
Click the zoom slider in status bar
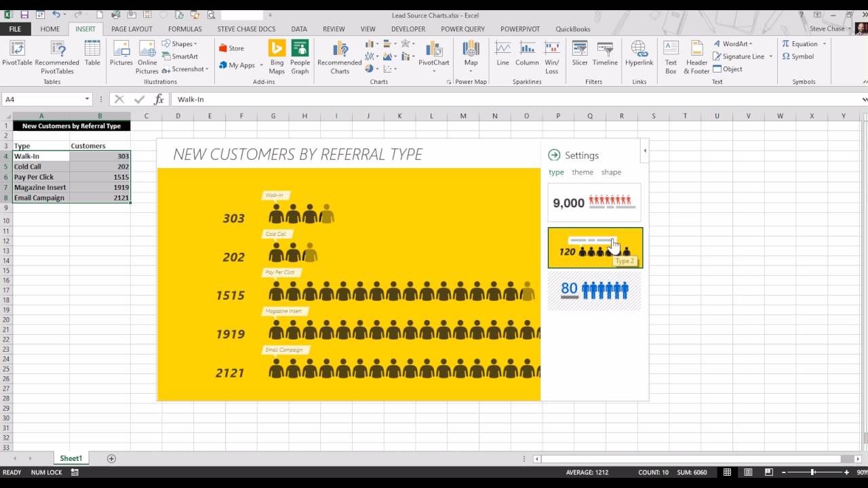pyautogui.click(x=813, y=472)
